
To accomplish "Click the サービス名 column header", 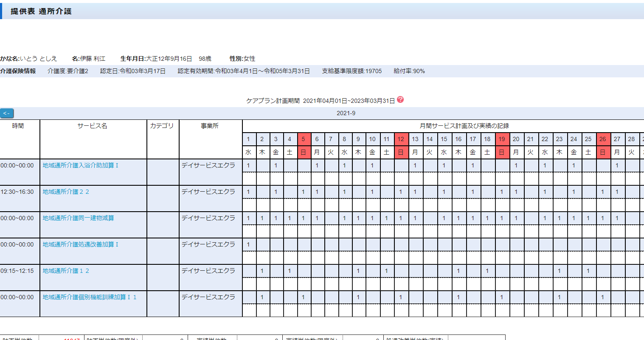I will pyautogui.click(x=93, y=126).
